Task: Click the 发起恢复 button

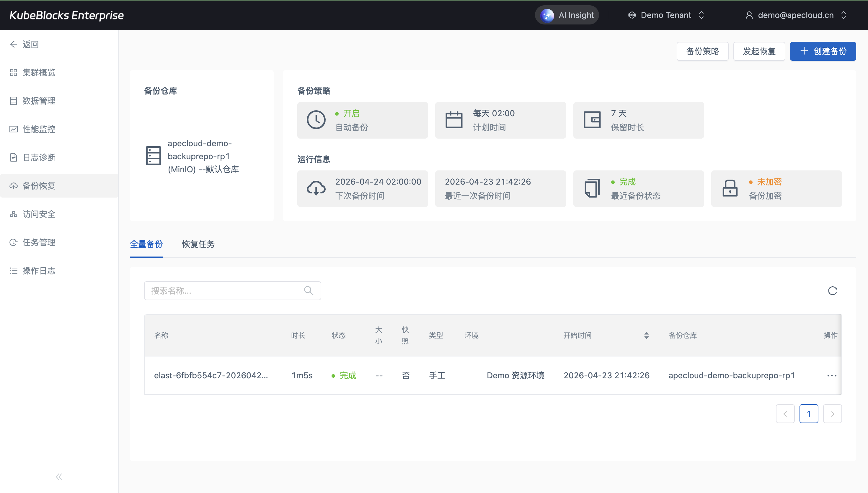Action: [x=759, y=52]
